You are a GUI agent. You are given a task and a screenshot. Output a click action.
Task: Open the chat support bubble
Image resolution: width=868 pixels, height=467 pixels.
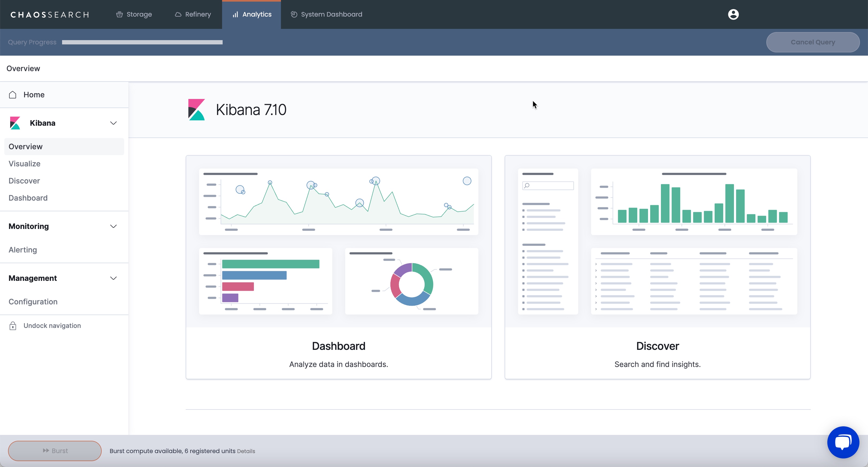(x=843, y=442)
